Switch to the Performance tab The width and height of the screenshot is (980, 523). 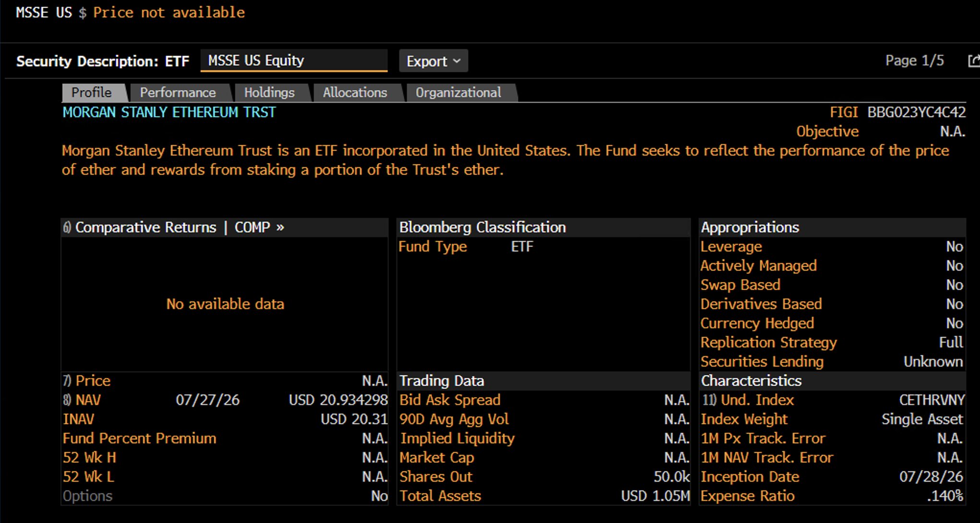(x=178, y=93)
